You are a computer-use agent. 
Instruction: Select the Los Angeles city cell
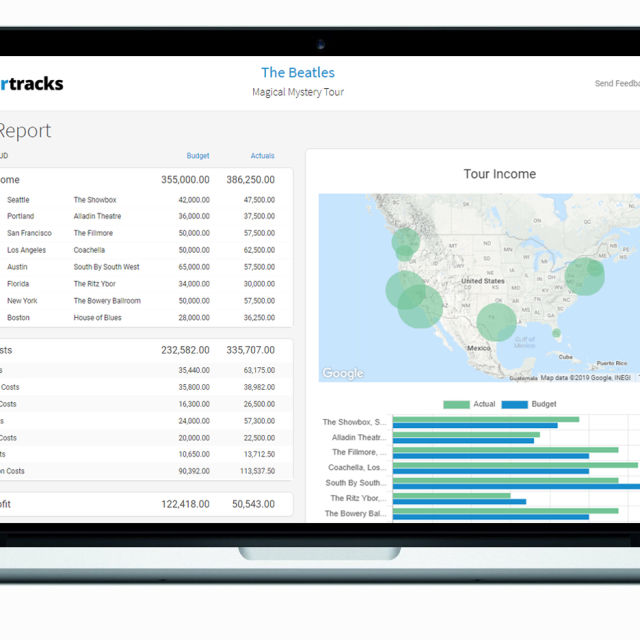click(x=27, y=250)
